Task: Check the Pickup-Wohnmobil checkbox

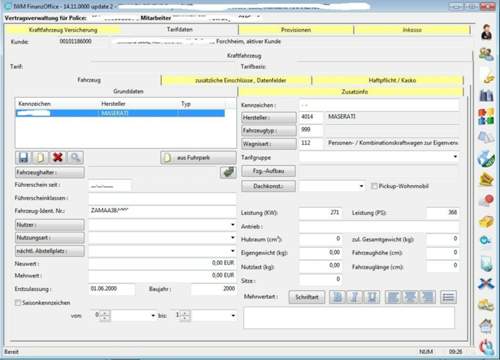Action: (374, 186)
